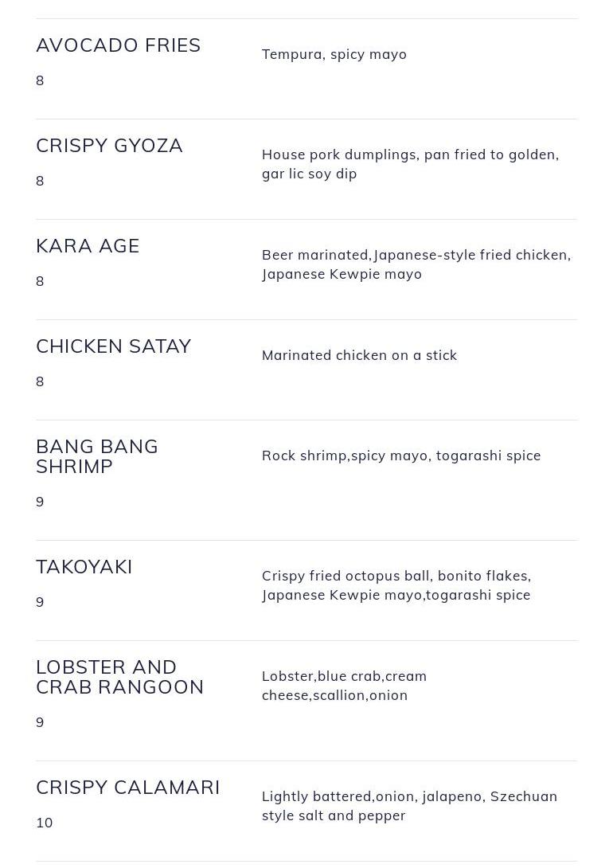Select the CRISPY GYOZA heading

109,146
